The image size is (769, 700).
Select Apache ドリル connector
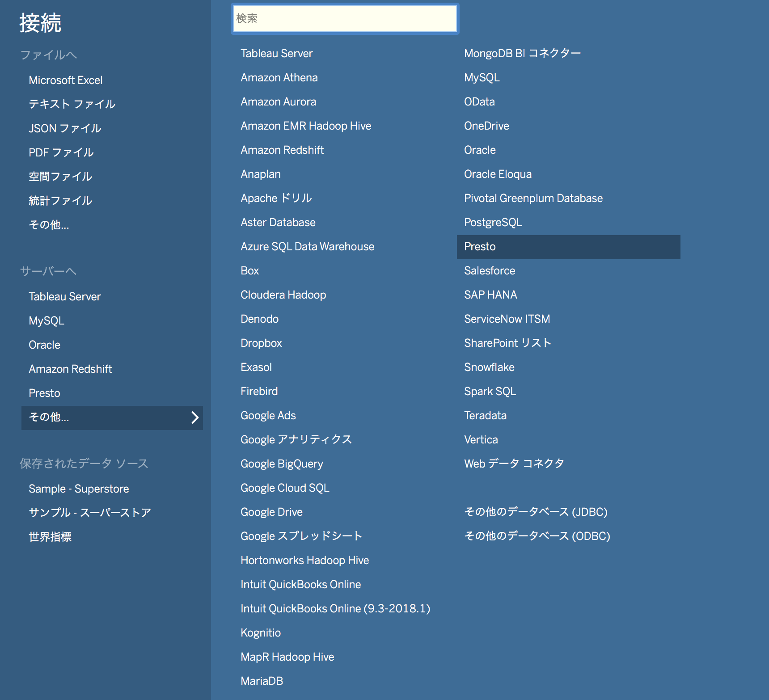[276, 198]
